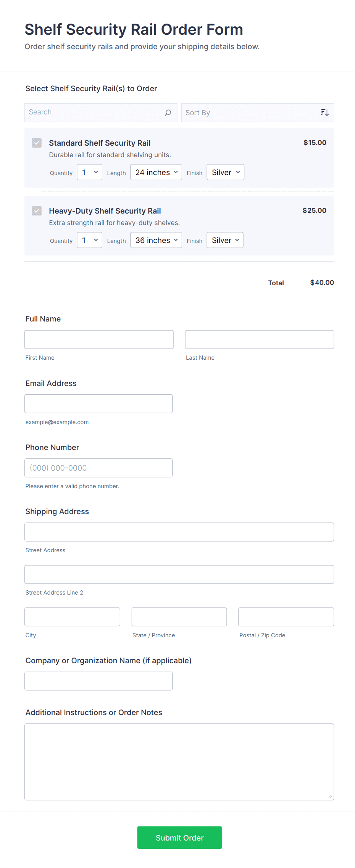Click the dropdown arrow on the 24 inches selector

(175, 172)
